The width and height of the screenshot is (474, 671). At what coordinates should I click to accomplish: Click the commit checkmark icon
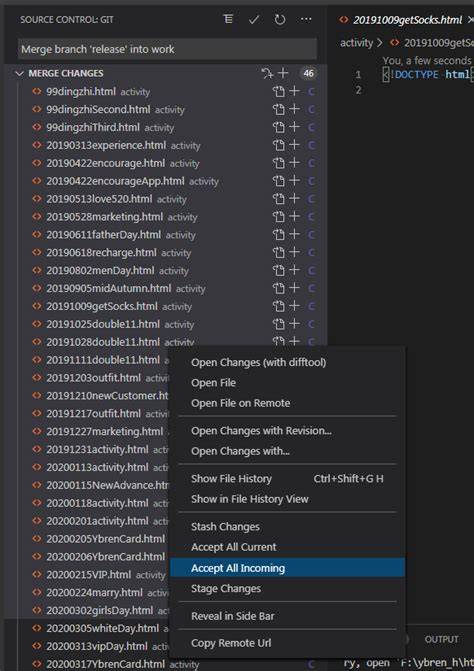[x=254, y=20]
